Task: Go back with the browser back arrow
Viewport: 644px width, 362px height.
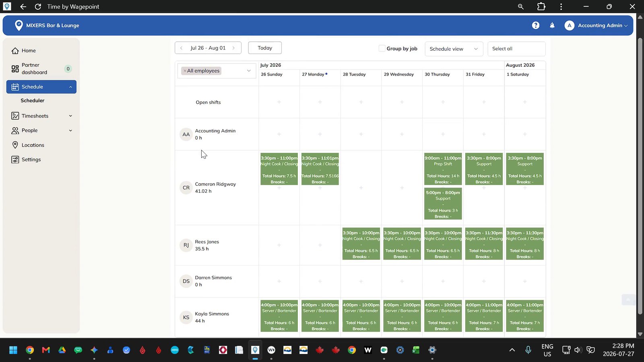Action: (23, 6)
